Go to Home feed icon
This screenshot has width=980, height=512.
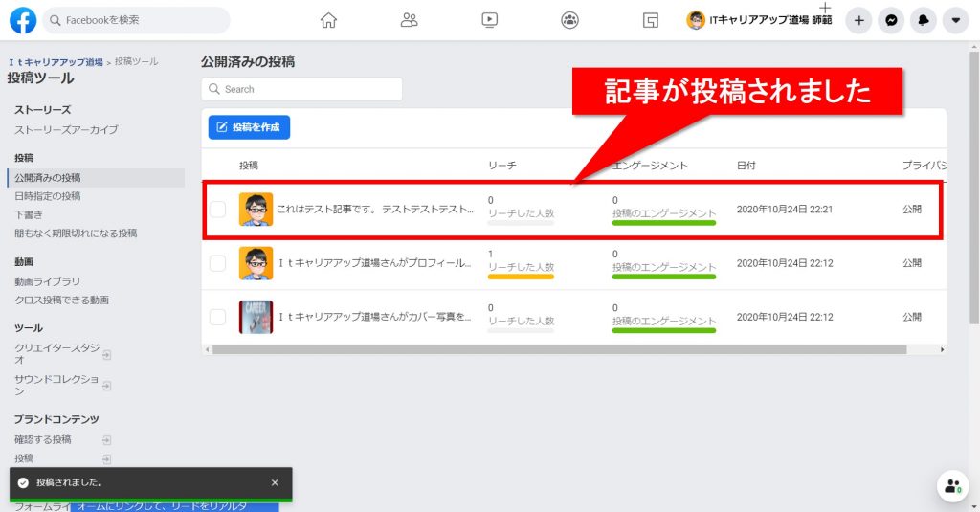tap(329, 20)
